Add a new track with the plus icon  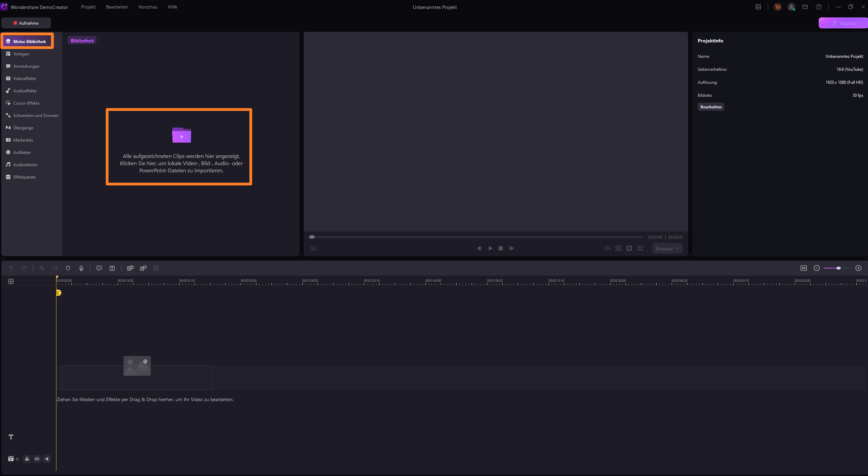pyautogui.click(x=11, y=281)
